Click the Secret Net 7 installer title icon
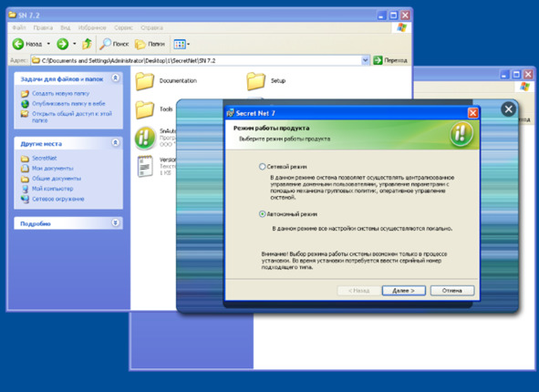Screen dimensions: 539x392 point(231,113)
